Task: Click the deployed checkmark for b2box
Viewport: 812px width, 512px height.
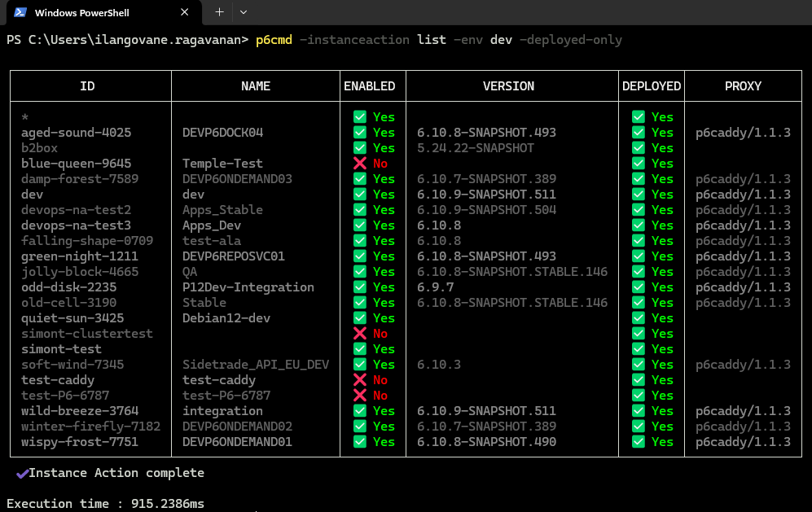Action: (639, 148)
